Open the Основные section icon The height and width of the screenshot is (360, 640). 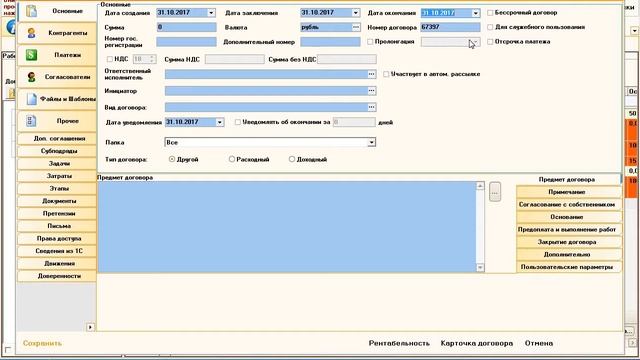31,11
